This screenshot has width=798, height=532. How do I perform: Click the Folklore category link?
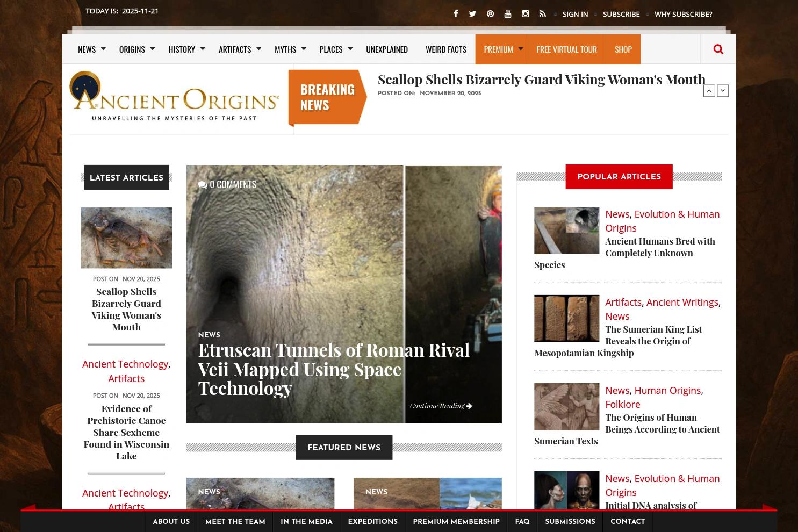[623, 405]
